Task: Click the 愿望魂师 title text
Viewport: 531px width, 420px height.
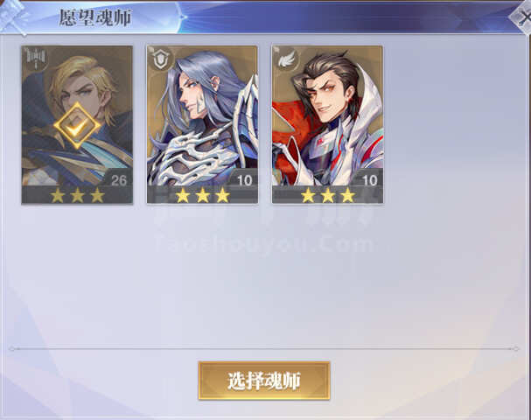Action: click(94, 17)
